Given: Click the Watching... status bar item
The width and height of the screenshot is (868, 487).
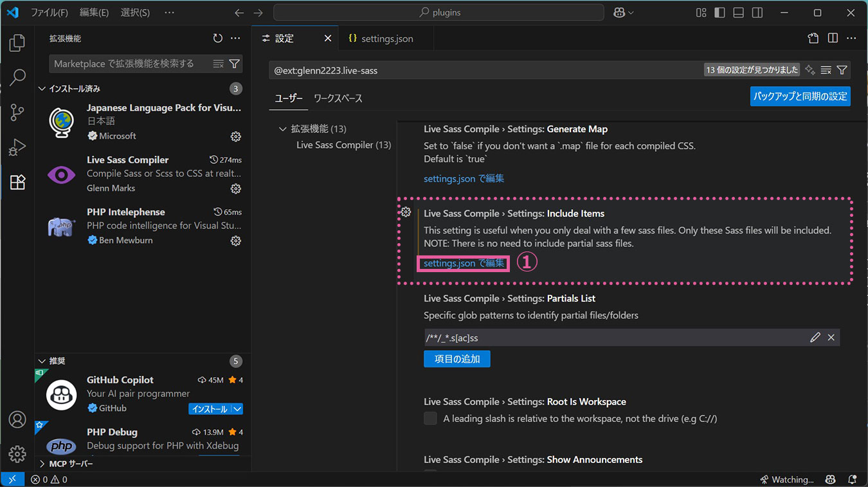Looking at the screenshot, I should tap(787, 479).
